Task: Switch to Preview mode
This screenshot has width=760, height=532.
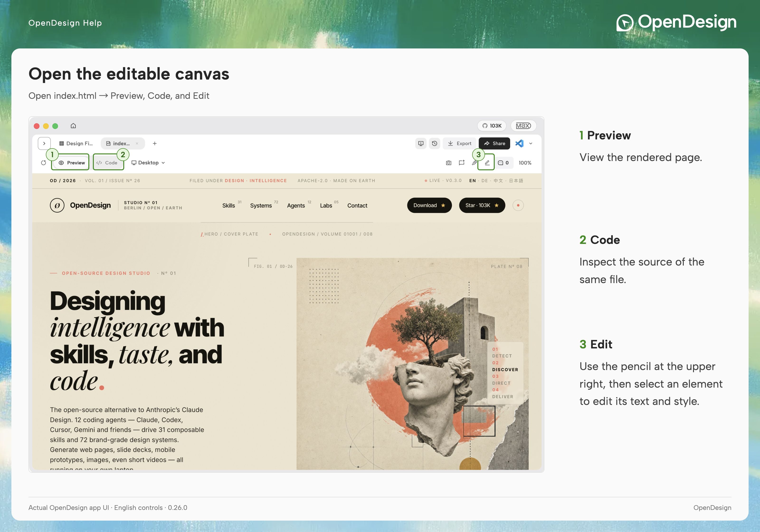Action: point(71,162)
